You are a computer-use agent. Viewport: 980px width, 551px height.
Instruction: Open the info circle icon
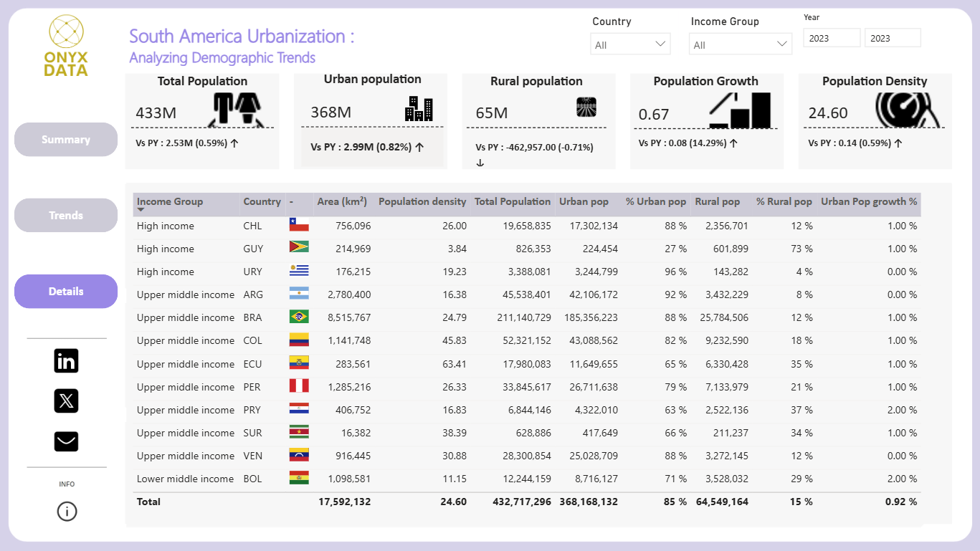point(67,511)
